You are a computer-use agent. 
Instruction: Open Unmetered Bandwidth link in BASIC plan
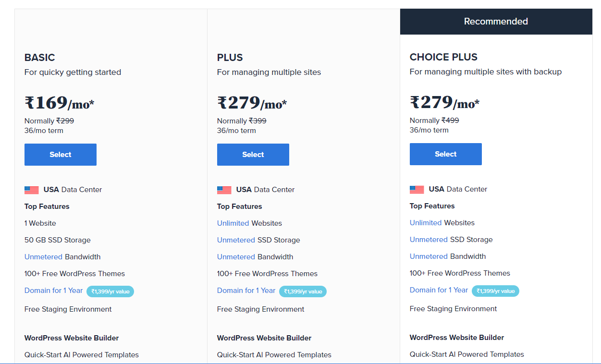43,257
